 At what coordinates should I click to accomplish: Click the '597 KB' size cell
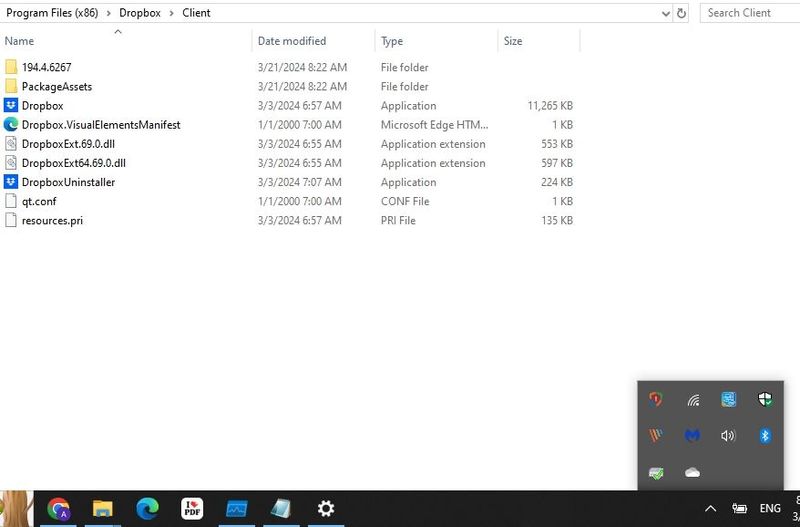tap(557, 163)
